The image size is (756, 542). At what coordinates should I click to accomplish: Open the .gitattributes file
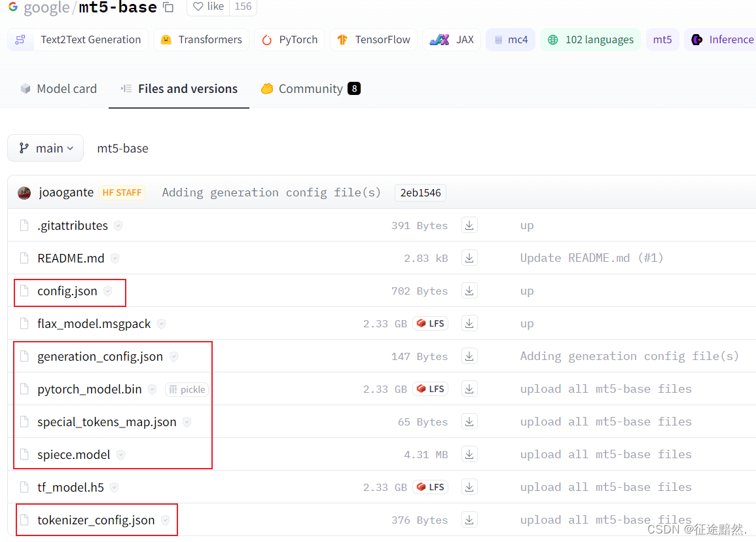click(73, 226)
